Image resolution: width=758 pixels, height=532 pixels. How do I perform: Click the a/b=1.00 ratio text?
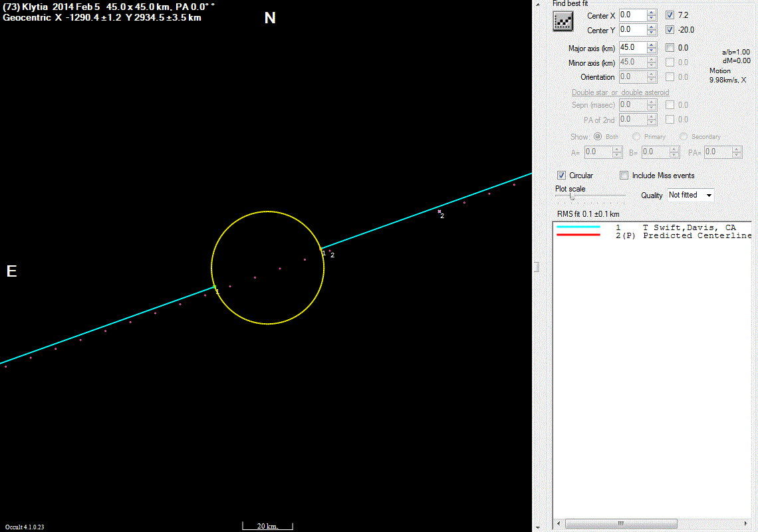pyautogui.click(x=736, y=52)
